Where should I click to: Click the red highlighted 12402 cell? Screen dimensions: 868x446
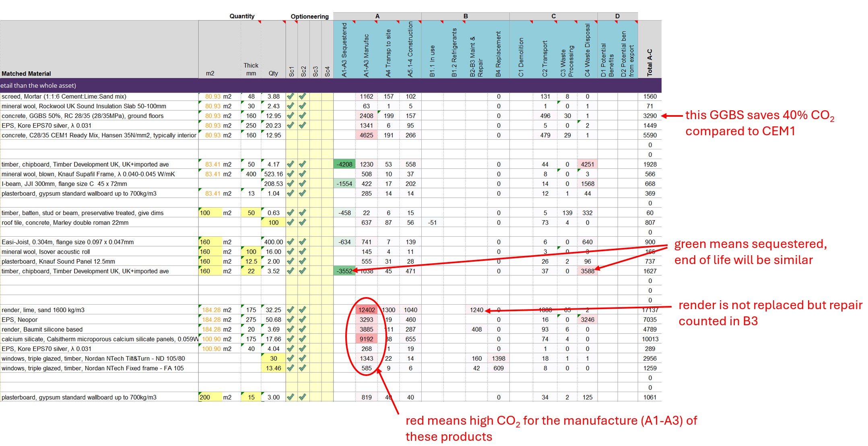pyautogui.click(x=367, y=310)
